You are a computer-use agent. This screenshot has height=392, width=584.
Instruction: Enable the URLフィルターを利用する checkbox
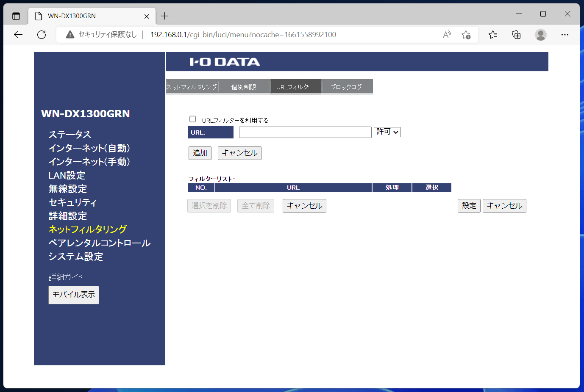coord(193,119)
